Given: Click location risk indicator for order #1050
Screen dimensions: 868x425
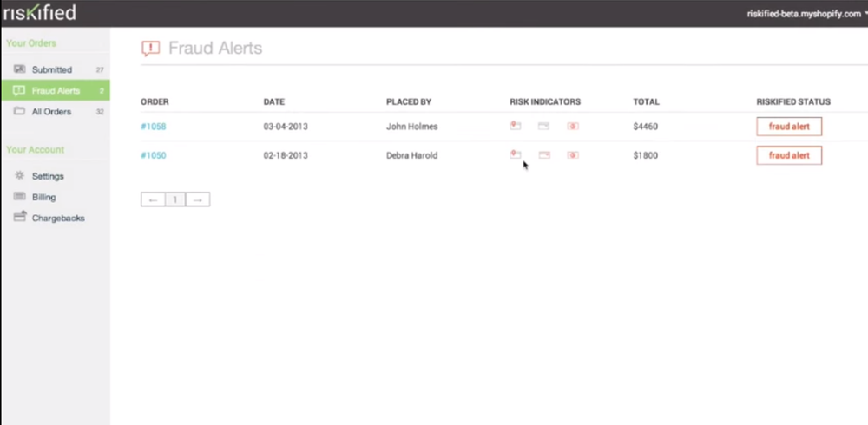Looking at the screenshot, I should coord(516,154).
